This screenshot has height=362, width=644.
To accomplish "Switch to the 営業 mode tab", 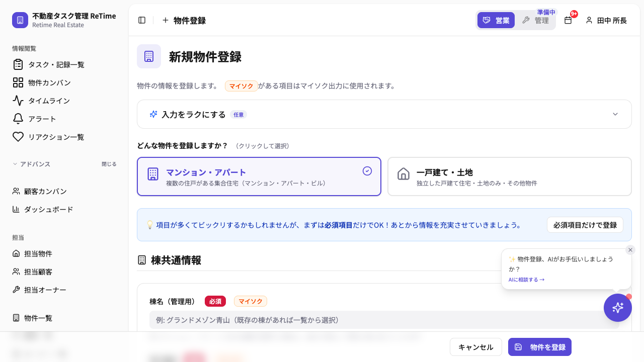I will (x=496, y=20).
